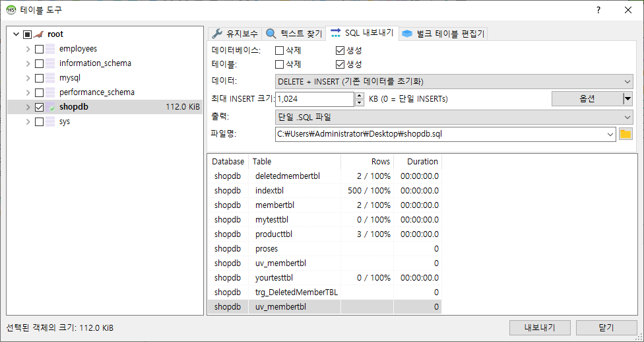Click the 닫기 button
This screenshot has width=644, height=342.
click(606, 327)
